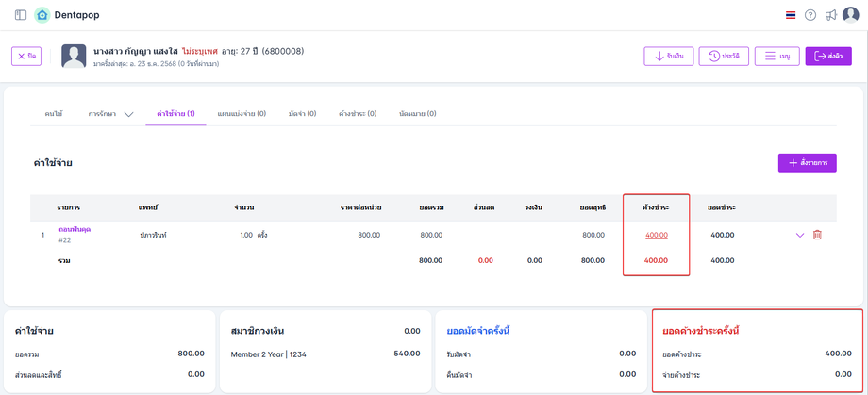Click the 400.00 outstanding amount link
The image size is (868, 395).
coord(657,235)
